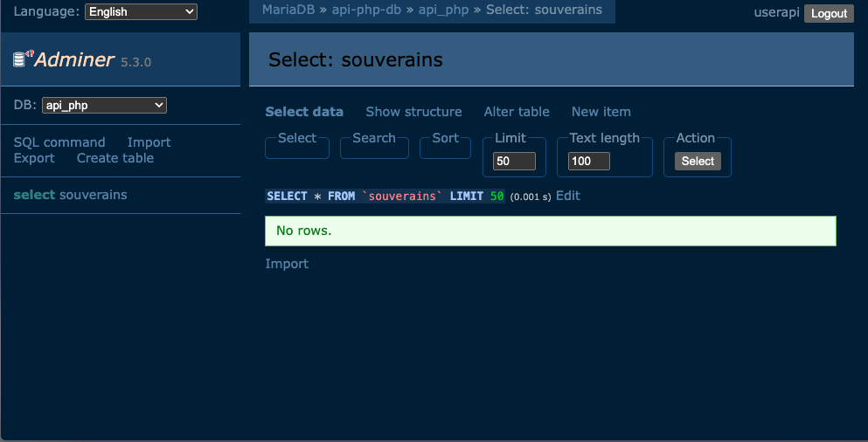The height and width of the screenshot is (442, 868).
Task: Click the Create table link
Action: (115, 158)
